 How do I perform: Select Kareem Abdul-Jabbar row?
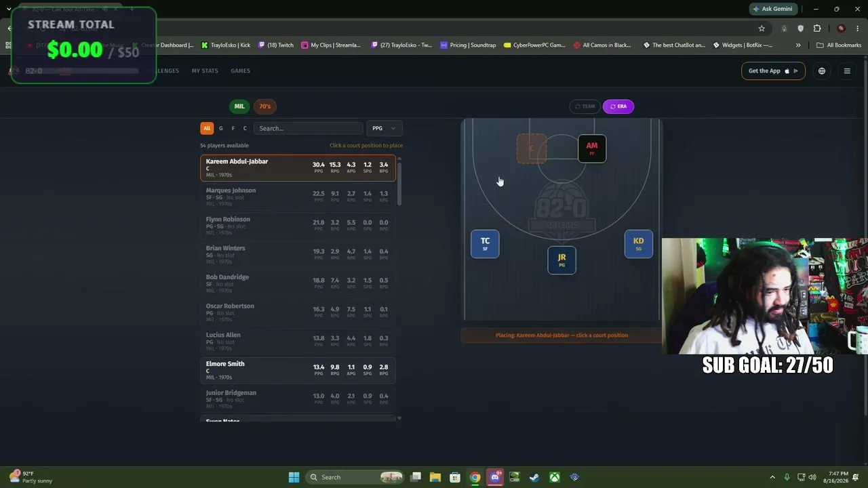(x=298, y=168)
